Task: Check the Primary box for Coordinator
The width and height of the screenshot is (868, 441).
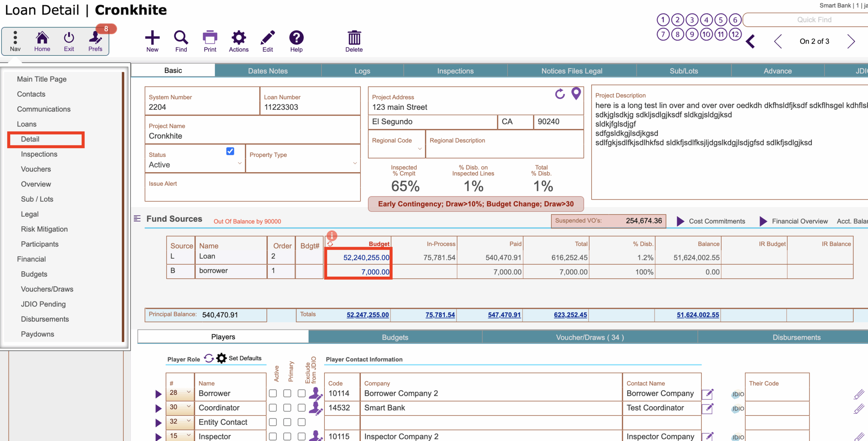Action: point(287,408)
